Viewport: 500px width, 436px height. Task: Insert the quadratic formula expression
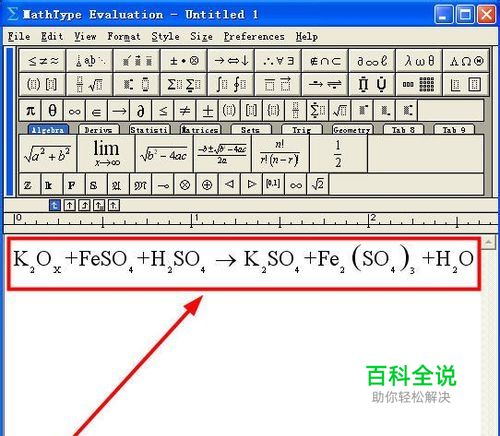pos(222,154)
